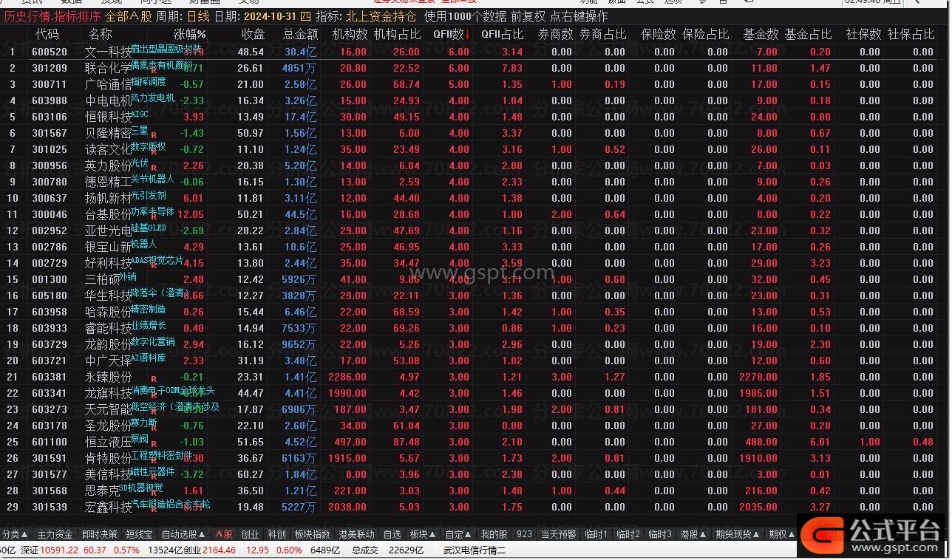952x560 pixels.
Task: Click the R margin marker for 贝隆精密
Action: pyautogui.click(x=154, y=136)
